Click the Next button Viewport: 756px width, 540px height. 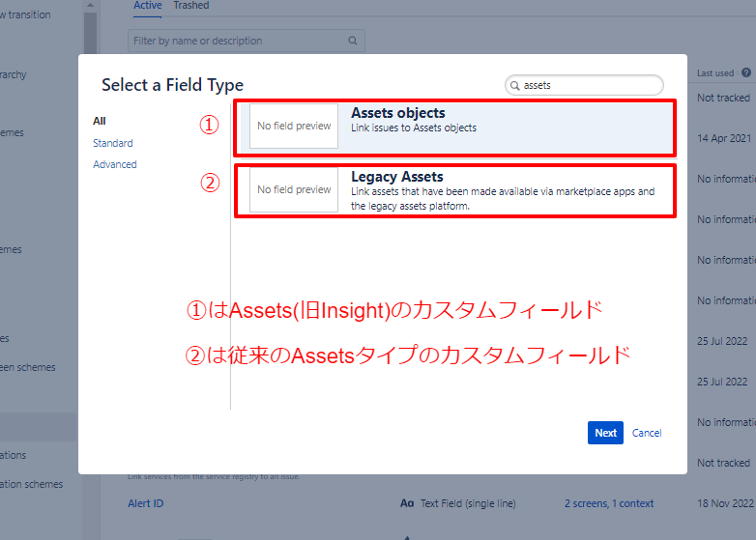(x=605, y=433)
